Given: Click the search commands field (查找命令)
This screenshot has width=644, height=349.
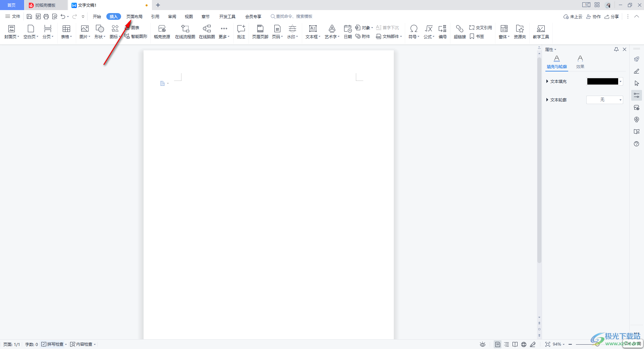Looking at the screenshot, I should tap(292, 16).
